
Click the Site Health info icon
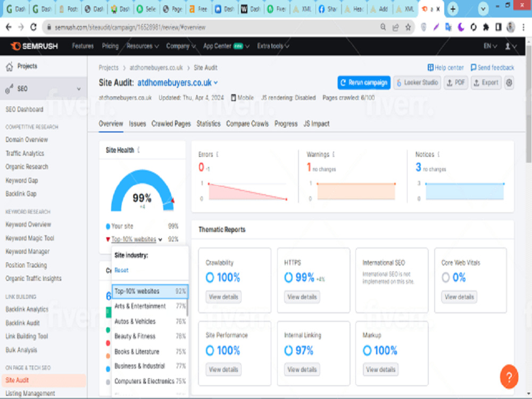click(138, 150)
